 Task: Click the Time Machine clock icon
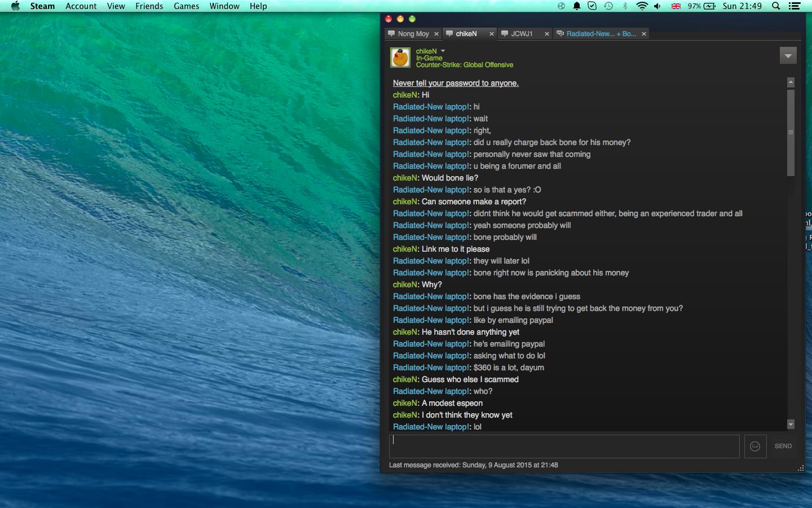click(608, 6)
